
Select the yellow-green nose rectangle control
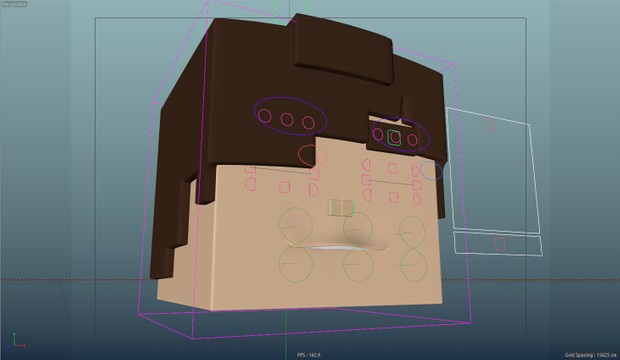341,208
